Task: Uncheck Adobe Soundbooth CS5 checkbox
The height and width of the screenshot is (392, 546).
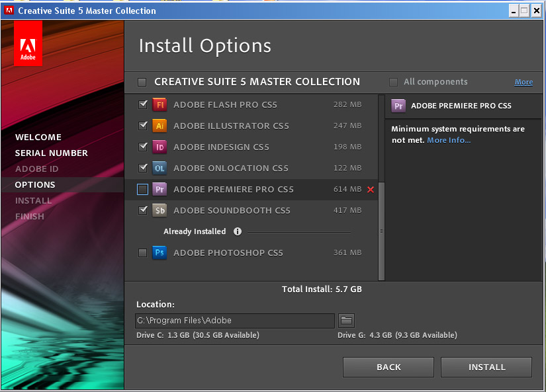Action: pyautogui.click(x=143, y=210)
